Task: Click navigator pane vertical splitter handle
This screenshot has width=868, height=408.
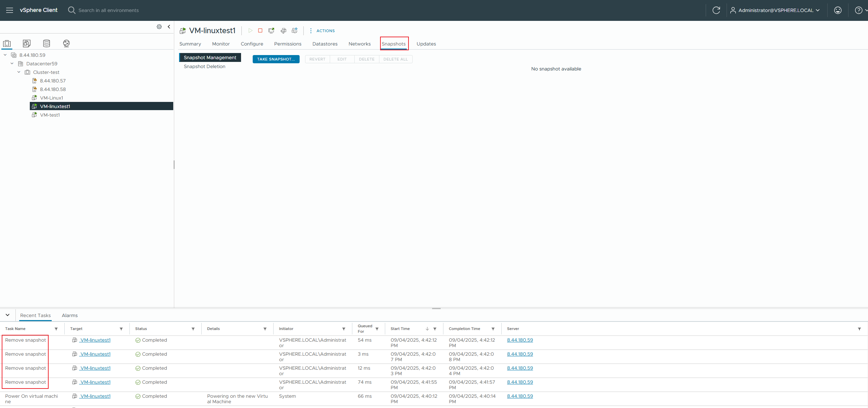Action: click(174, 164)
